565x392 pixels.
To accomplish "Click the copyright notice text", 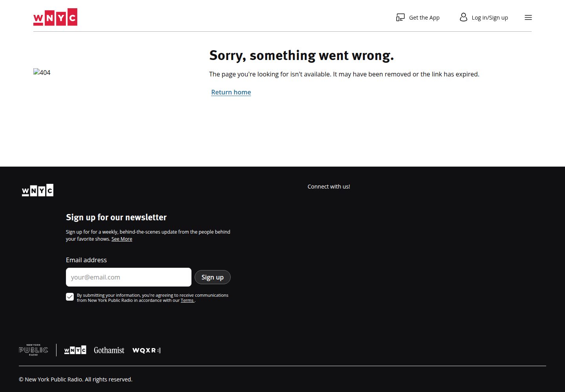I will (x=76, y=379).
